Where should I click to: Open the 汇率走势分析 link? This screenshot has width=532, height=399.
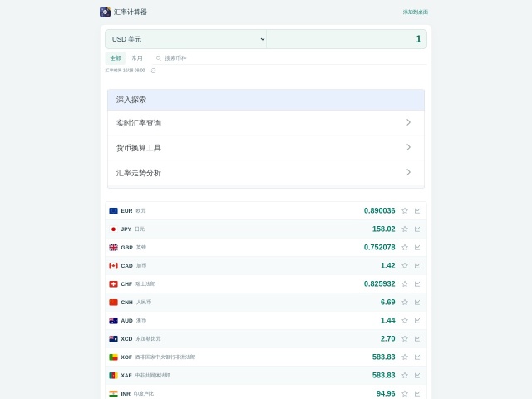(266, 173)
